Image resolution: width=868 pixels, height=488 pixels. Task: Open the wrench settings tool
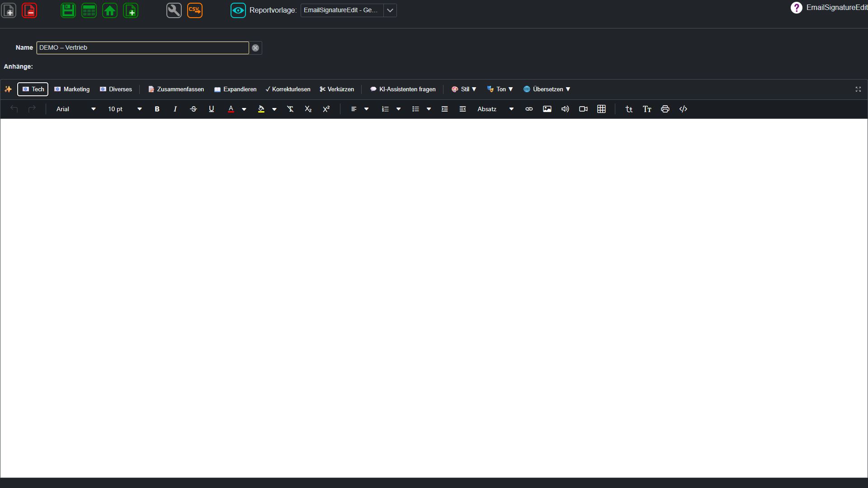click(x=174, y=10)
